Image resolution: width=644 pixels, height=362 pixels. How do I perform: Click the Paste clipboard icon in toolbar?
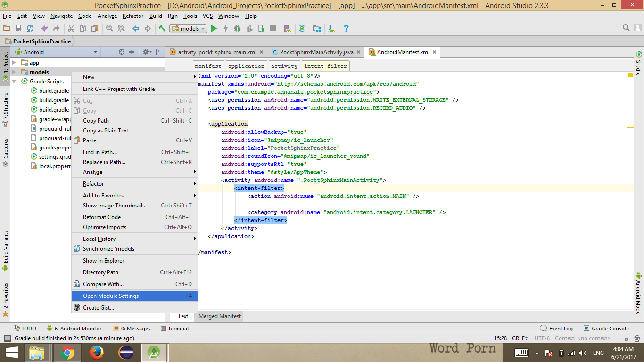[x=95, y=29]
